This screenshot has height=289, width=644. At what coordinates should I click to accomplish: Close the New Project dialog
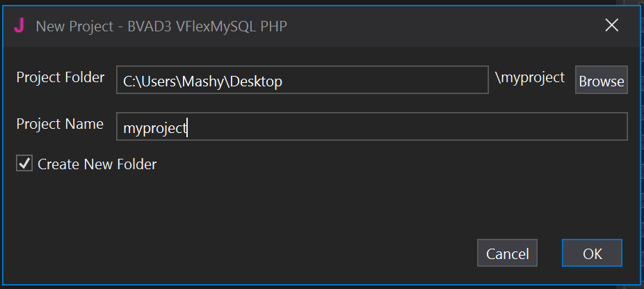pos(611,26)
